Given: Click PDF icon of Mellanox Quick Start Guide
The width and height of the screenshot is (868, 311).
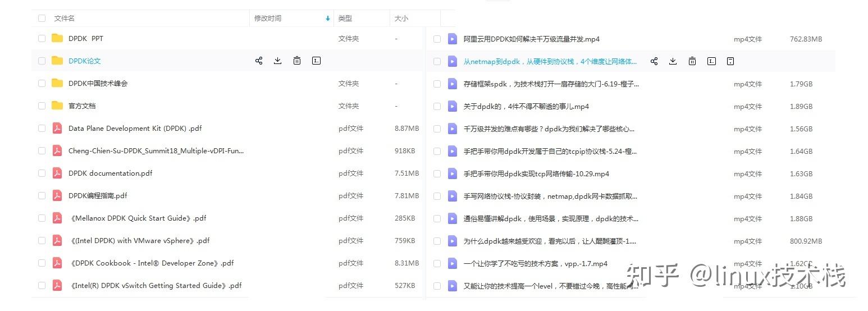Looking at the screenshot, I should click(x=57, y=218).
